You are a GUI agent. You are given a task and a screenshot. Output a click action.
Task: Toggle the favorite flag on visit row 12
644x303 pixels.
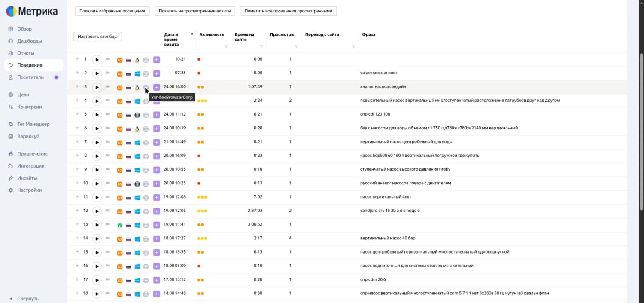pyautogui.click(x=108, y=211)
